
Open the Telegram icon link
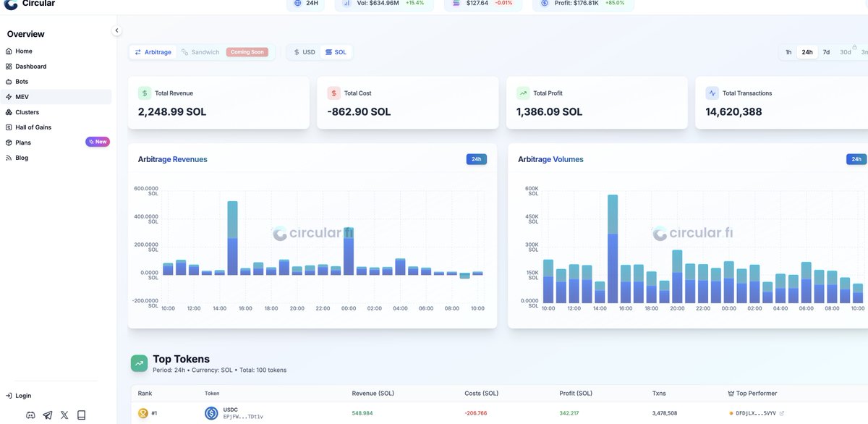pos(48,415)
